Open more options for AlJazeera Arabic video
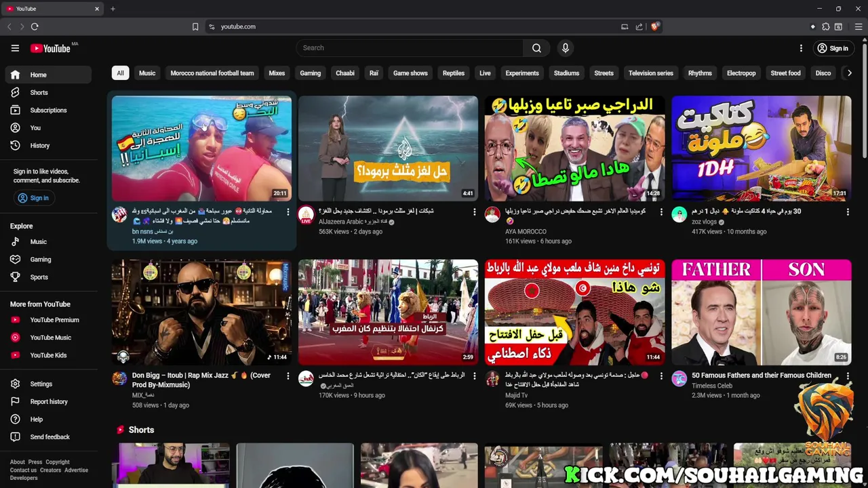The width and height of the screenshot is (868, 488). tap(474, 212)
